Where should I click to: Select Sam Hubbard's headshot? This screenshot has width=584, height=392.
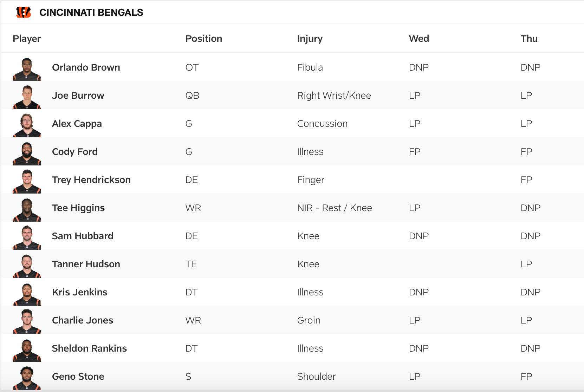pos(27,238)
